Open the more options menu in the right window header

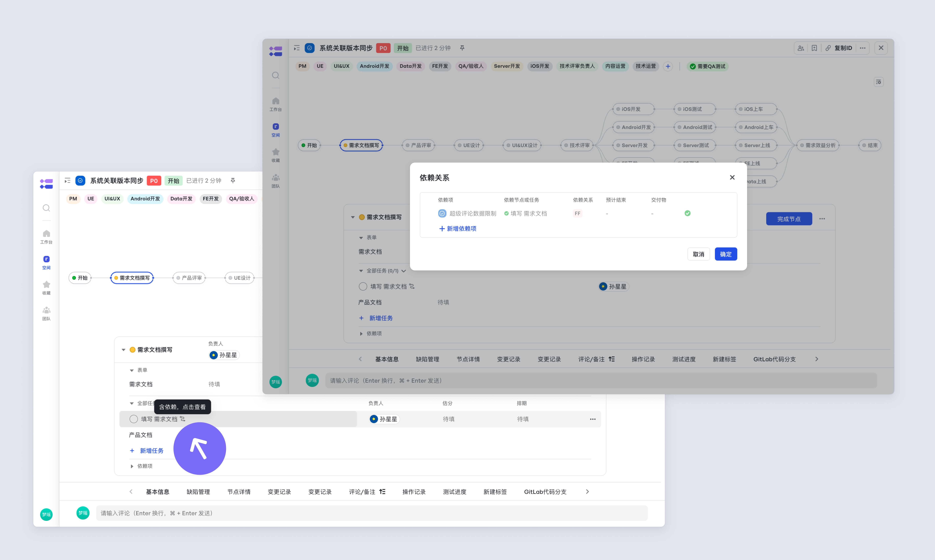point(863,48)
